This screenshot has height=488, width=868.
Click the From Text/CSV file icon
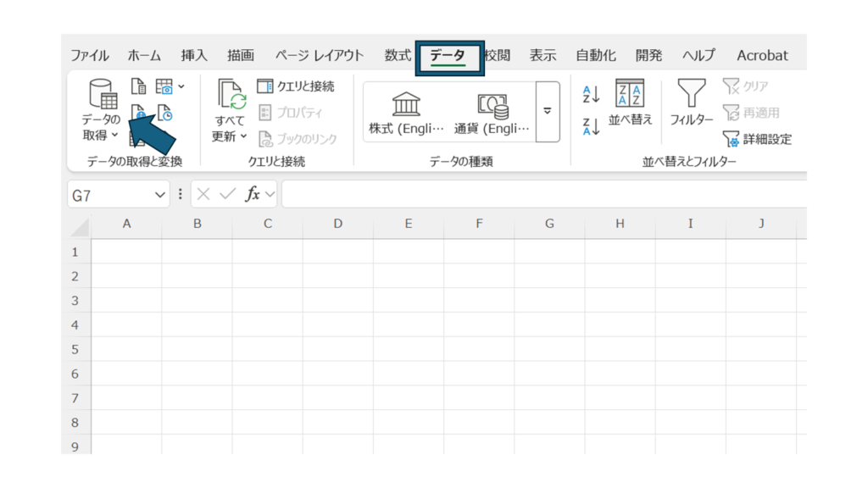[x=139, y=86]
